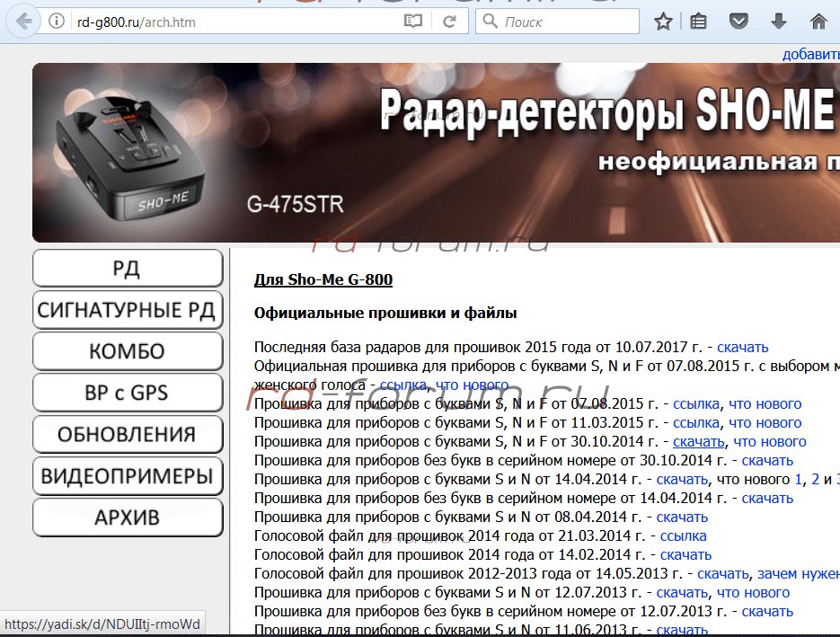This screenshot has height=637, width=840.
Task: Click the G-475STR model label in banner
Action: tap(296, 204)
